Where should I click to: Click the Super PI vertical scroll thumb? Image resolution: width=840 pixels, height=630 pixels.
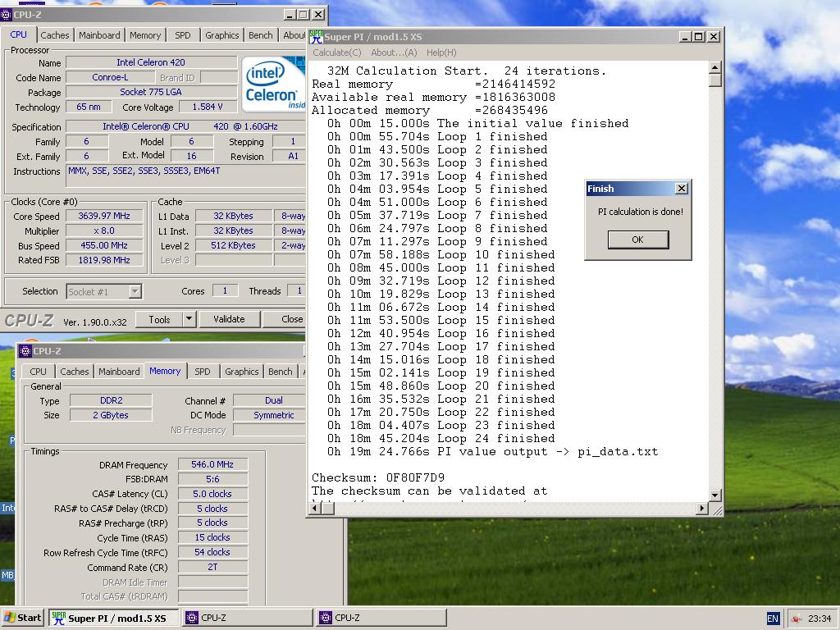715,80
